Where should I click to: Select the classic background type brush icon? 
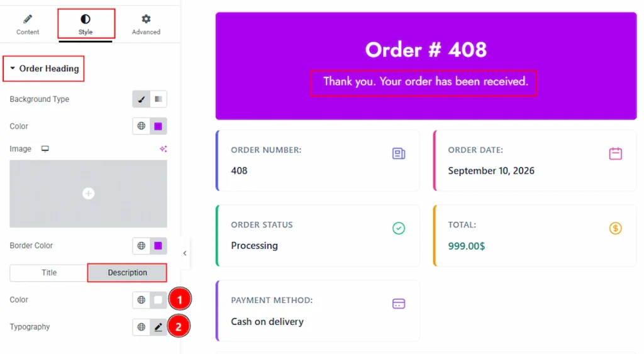pyautogui.click(x=142, y=99)
